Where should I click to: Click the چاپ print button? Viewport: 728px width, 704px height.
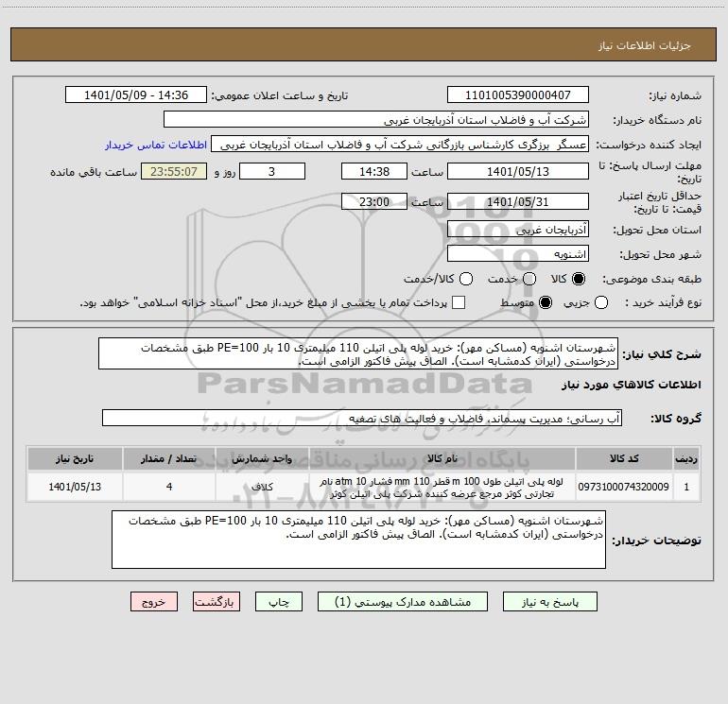click(x=279, y=602)
